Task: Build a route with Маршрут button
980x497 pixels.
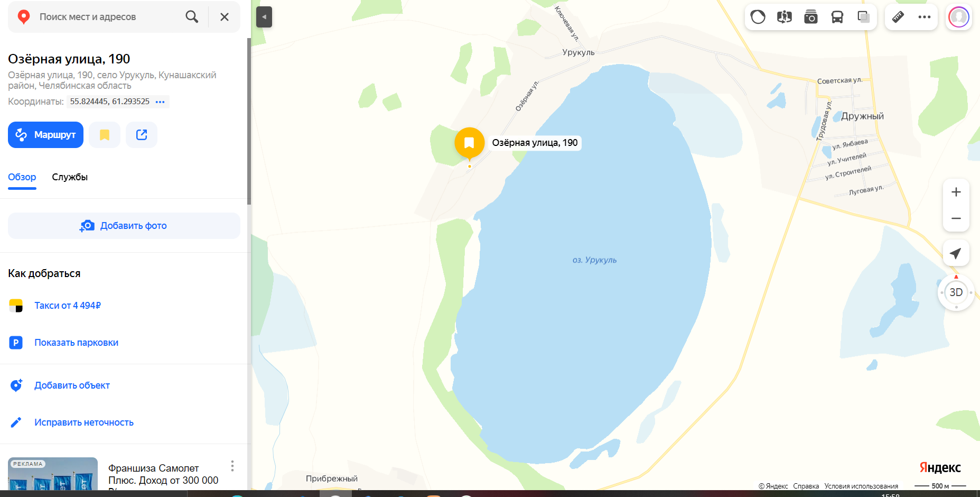Action: tap(45, 135)
